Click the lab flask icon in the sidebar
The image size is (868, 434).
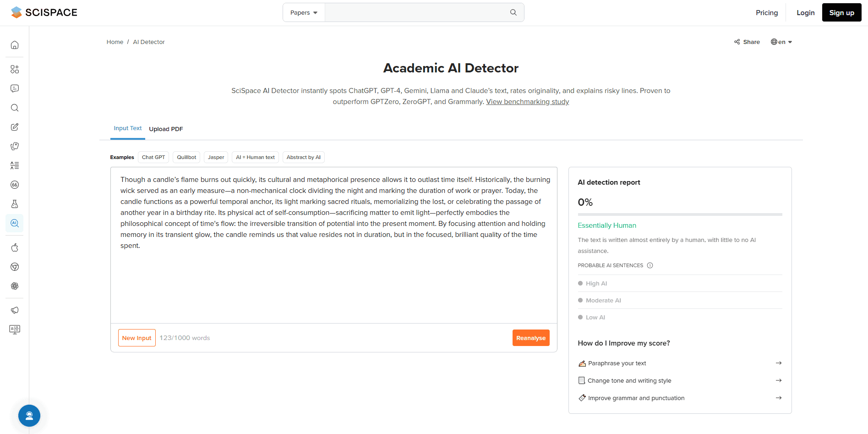(15, 204)
